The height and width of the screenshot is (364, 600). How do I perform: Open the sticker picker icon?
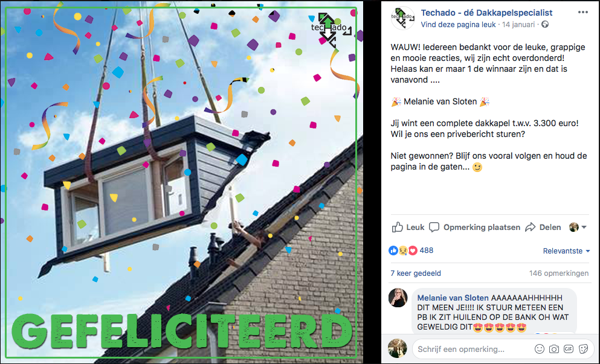(583, 349)
